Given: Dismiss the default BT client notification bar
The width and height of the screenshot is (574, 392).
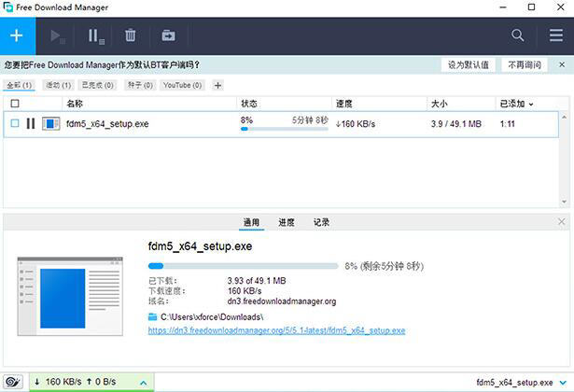Looking at the screenshot, I should click(x=562, y=64).
